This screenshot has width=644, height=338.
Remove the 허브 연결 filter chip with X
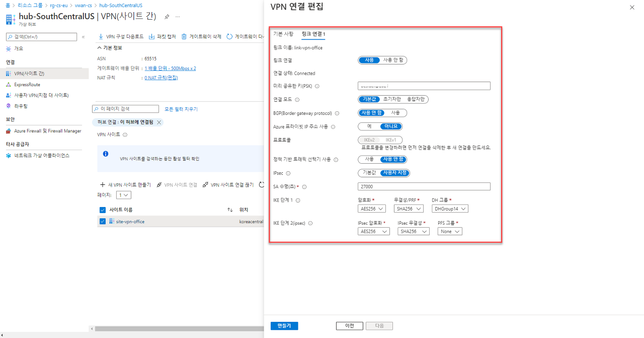[x=159, y=122]
